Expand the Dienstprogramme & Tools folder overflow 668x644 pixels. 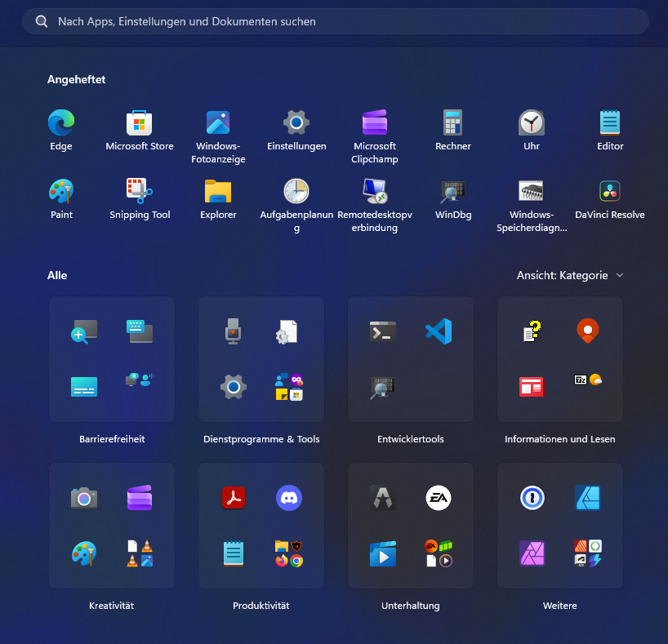(x=289, y=386)
